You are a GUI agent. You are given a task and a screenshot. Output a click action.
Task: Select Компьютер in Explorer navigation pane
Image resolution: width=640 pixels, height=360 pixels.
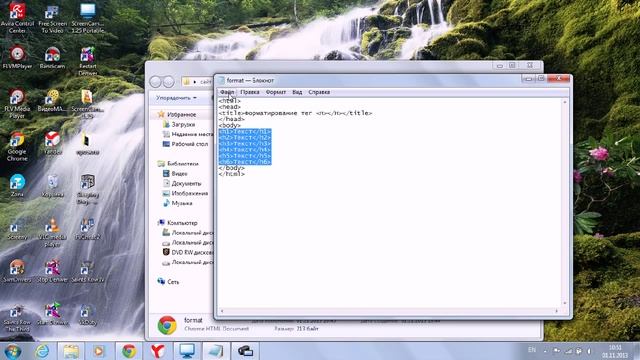tap(178, 223)
